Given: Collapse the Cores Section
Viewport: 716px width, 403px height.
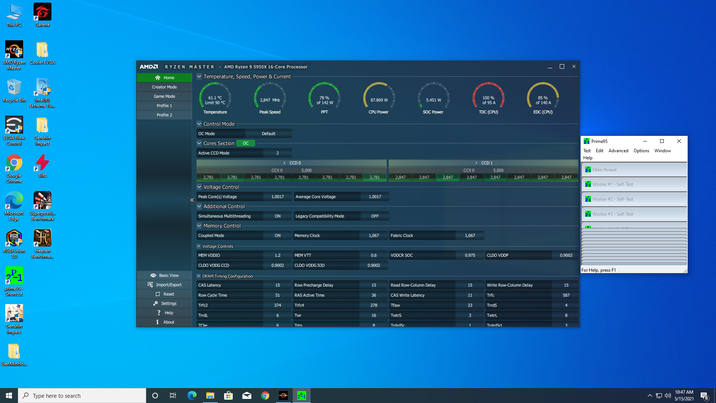Looking at the screenshot, I should click(199, 143).
